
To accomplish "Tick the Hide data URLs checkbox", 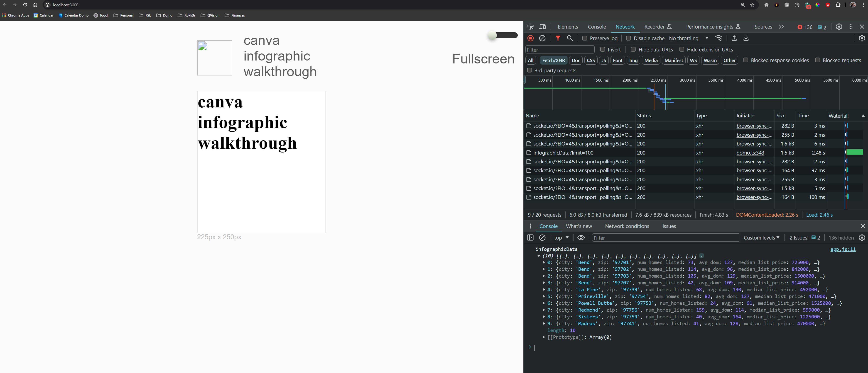I will pyautogui.click(x=633, y=49).
